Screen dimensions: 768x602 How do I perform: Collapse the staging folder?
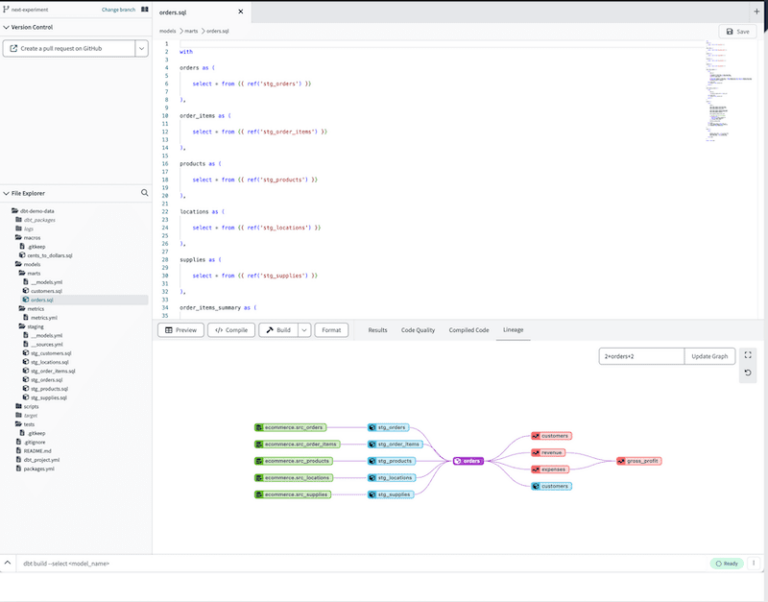point(32,327)
